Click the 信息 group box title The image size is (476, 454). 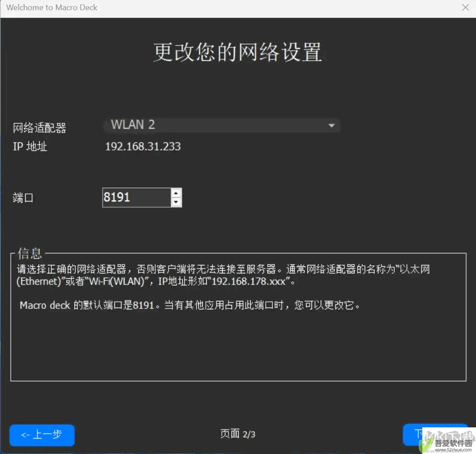coord(29,253)
